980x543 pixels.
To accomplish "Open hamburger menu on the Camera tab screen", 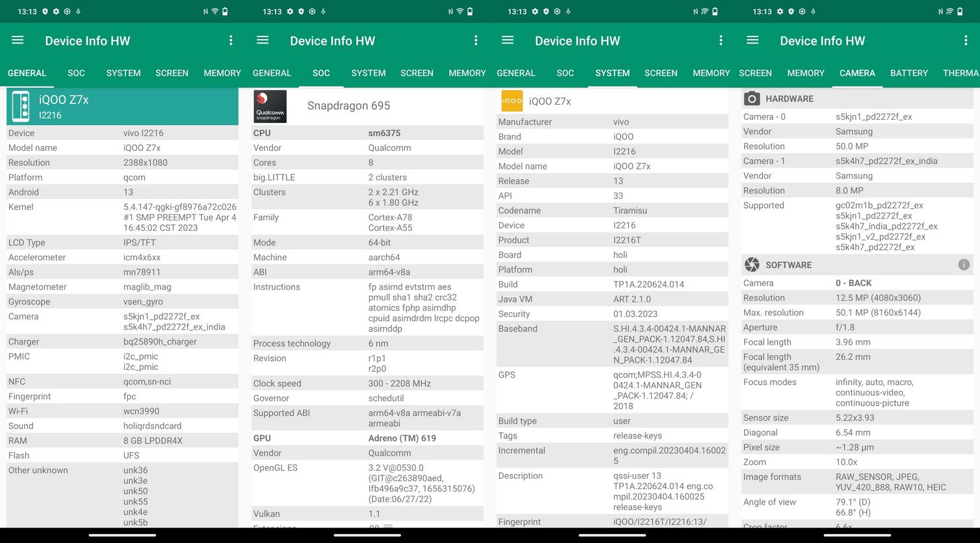I will pyautogui.click(x=753, y=40).
